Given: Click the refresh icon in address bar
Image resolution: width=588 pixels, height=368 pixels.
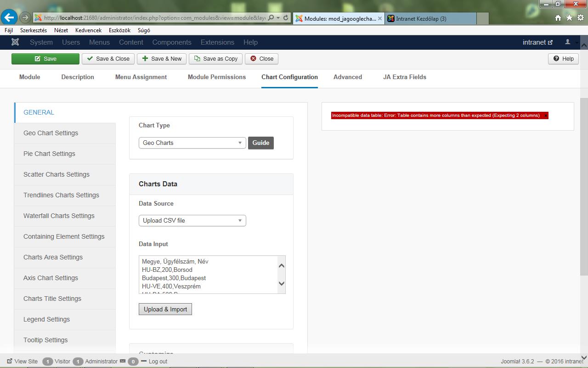Looking at the screenshot, I should click(286, 18).
